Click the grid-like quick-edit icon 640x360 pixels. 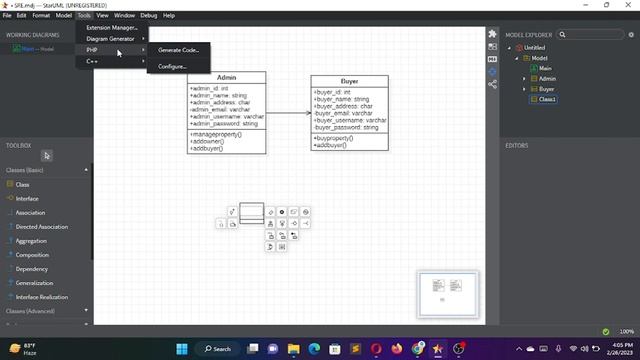tap(282, 247)
